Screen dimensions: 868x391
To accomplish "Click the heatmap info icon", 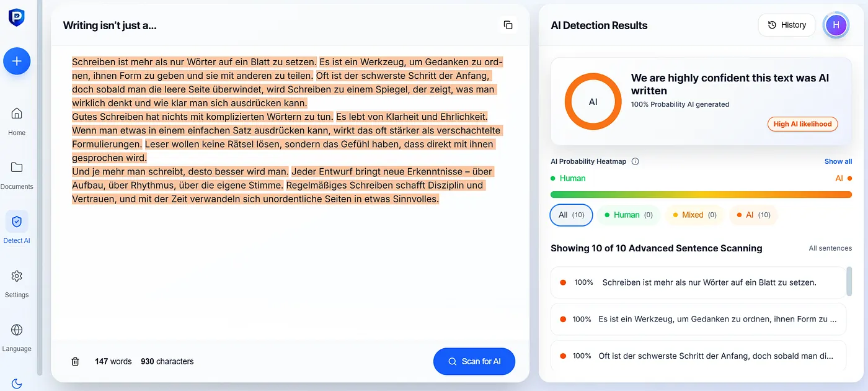I will 635,161.
